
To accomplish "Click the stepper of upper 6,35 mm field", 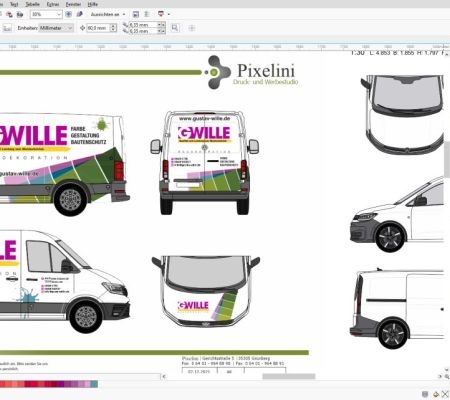I will coord(161,25).
